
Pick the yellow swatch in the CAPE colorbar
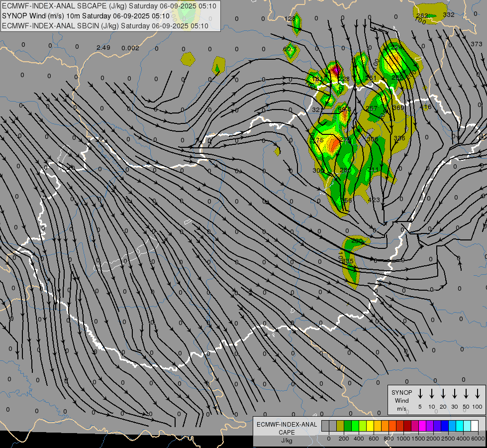point(370,426)
